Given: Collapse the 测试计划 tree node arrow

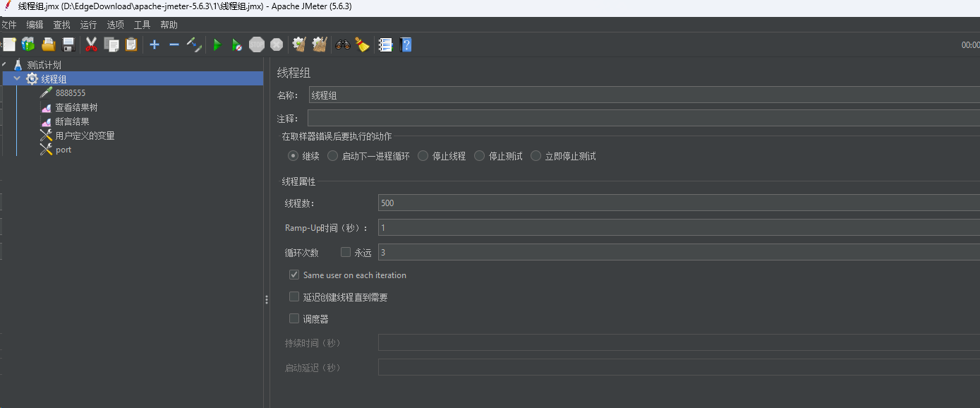Looking at the screenshot, I should click(4, 65).
